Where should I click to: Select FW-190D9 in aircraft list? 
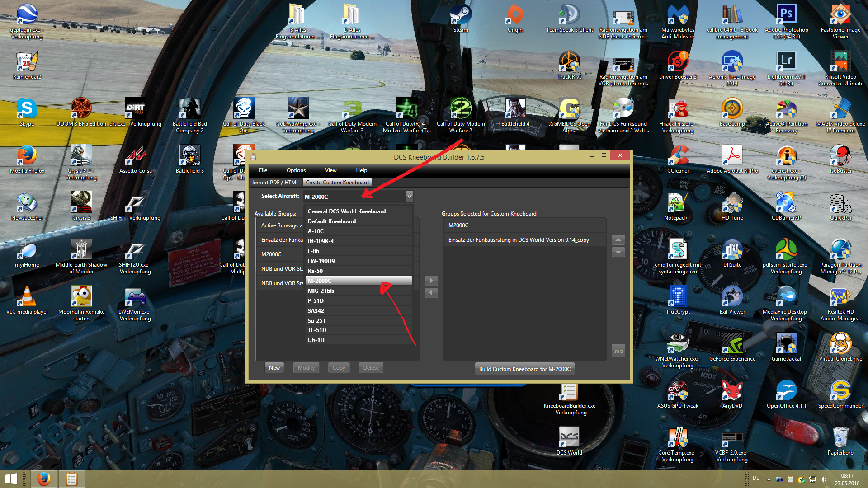pyautogui.click(x=359, y=261)
